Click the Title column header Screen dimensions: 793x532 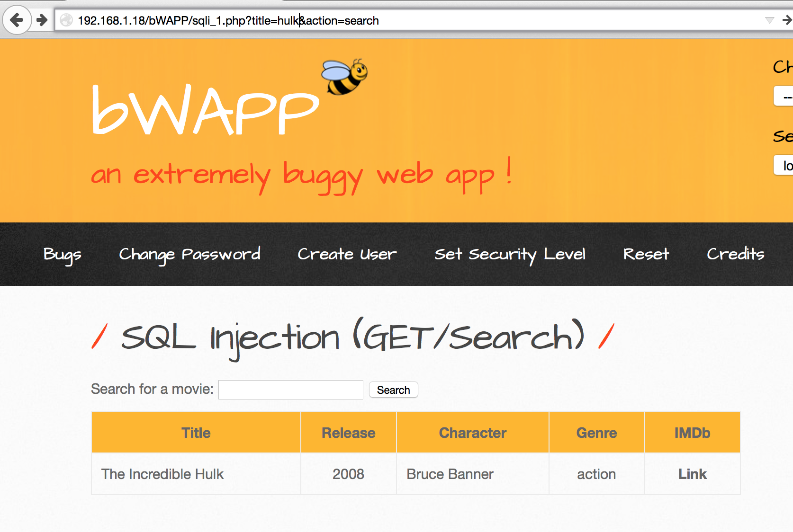[196, 433]
